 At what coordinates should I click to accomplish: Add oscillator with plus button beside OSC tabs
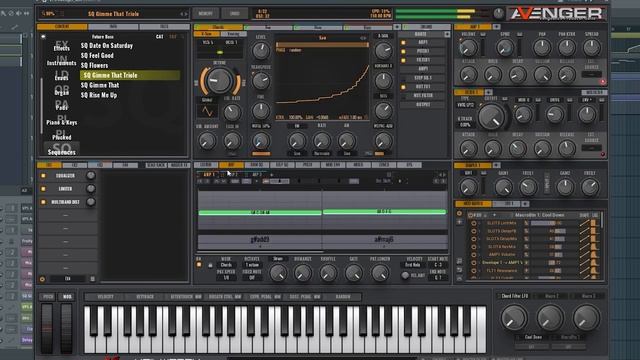[x=397, y=27]
